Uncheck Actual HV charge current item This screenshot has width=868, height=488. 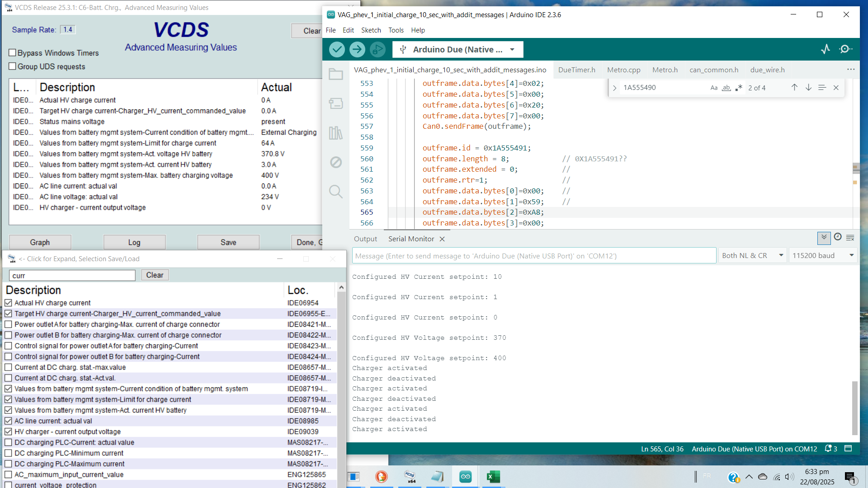tap(9, 303)
